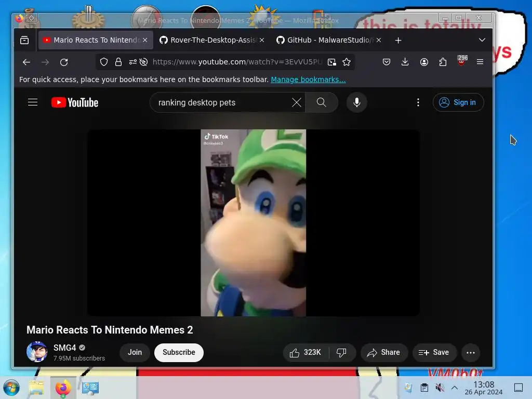Open Firefox application hamburger menu
This screenshot has height=399, width=532.
tap(480, 62)
